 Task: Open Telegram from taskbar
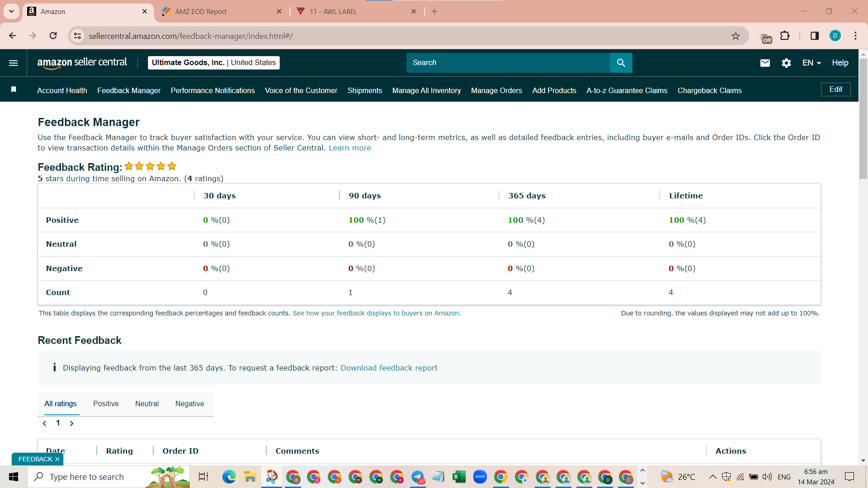click(x=418, y=477)
